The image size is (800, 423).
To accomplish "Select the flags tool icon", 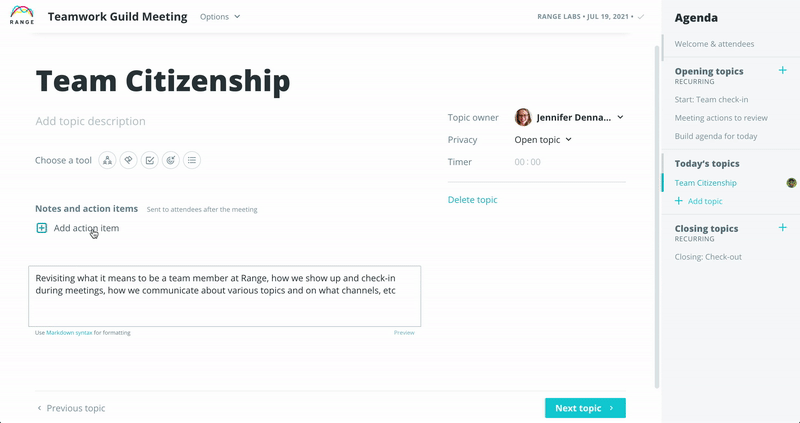I will pos(129,160).
